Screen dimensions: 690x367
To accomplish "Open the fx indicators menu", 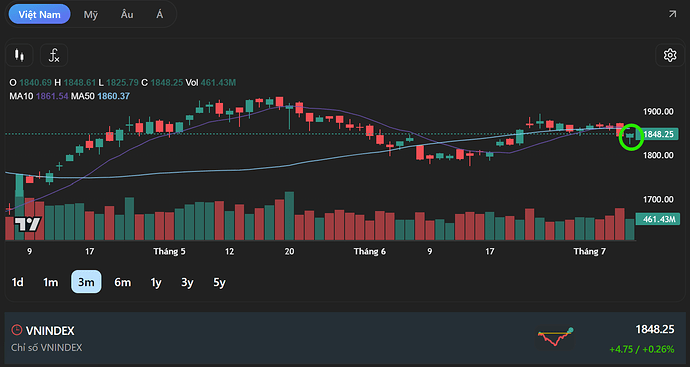I will pyautogui.click(x=54, y=55).
